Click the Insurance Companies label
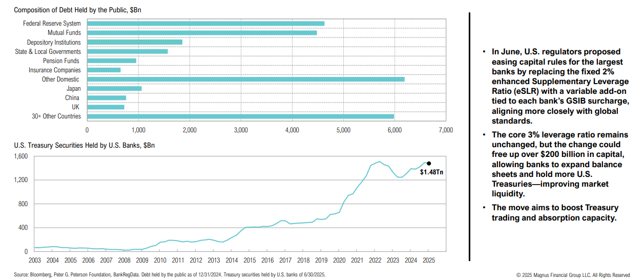 point(54,70)
